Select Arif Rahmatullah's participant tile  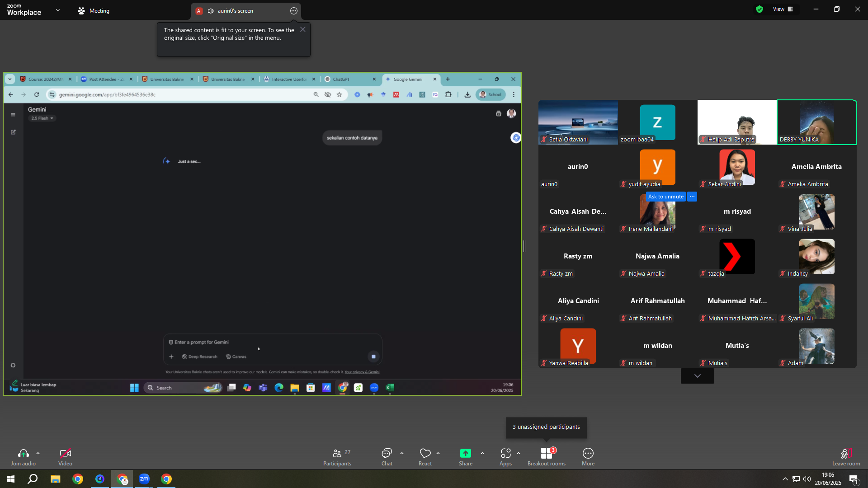point(657,301)
